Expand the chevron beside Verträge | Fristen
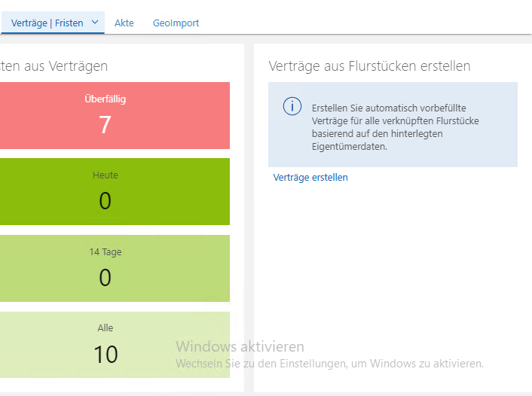 (95, 23)
